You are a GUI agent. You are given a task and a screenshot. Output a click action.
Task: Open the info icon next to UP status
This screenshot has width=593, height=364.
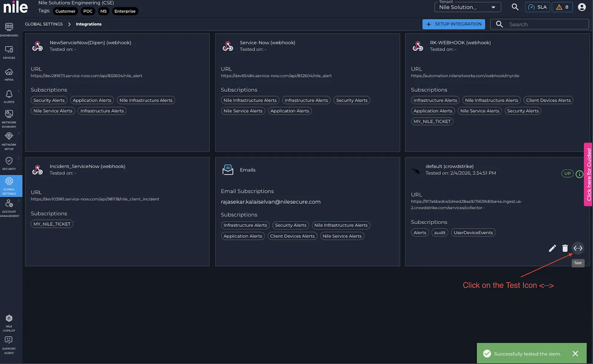point(579,174)
